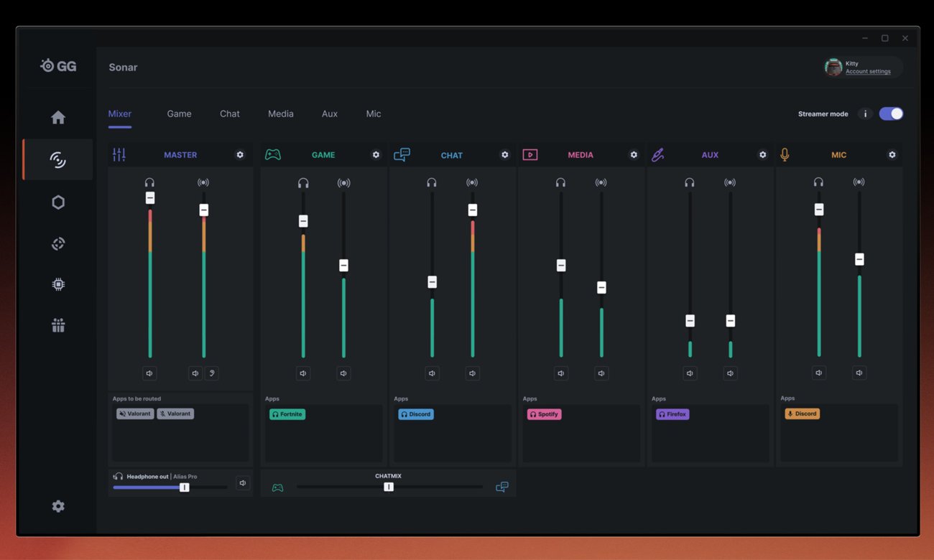Click the Master stream volume fader handle

click(203, 210)
